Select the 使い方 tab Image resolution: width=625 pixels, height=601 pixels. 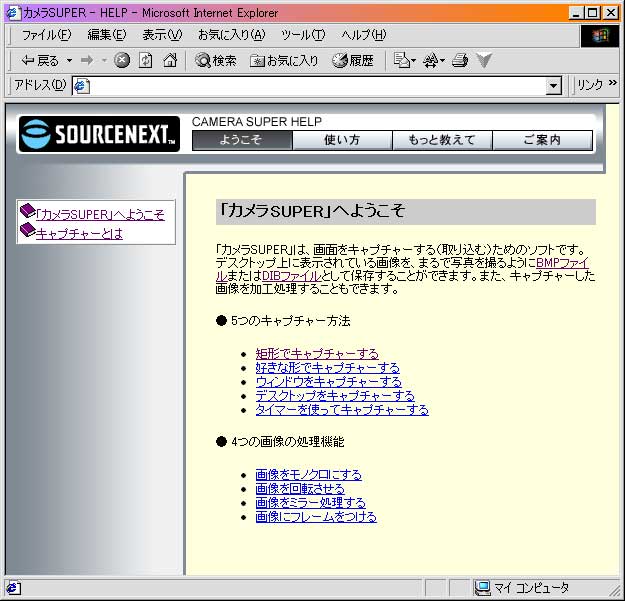coord(342,140)
